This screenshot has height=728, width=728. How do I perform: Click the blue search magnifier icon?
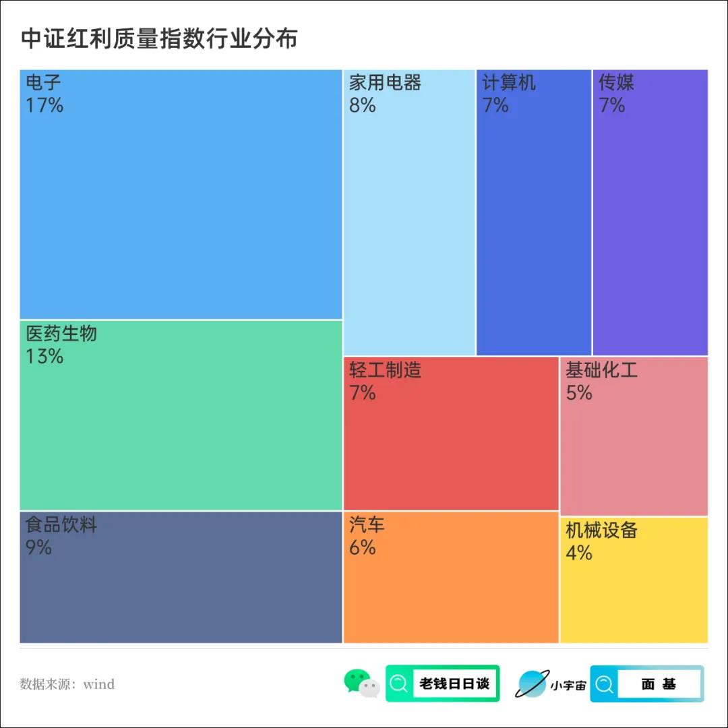605,684
